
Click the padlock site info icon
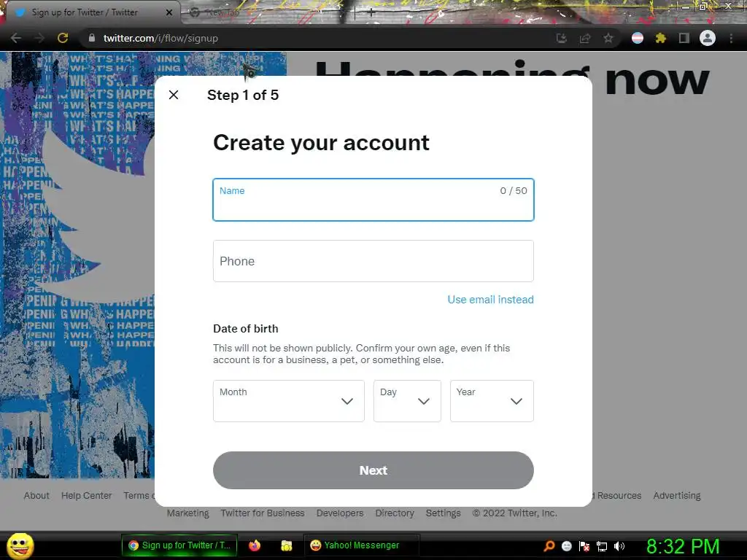(x=92, y=38)
